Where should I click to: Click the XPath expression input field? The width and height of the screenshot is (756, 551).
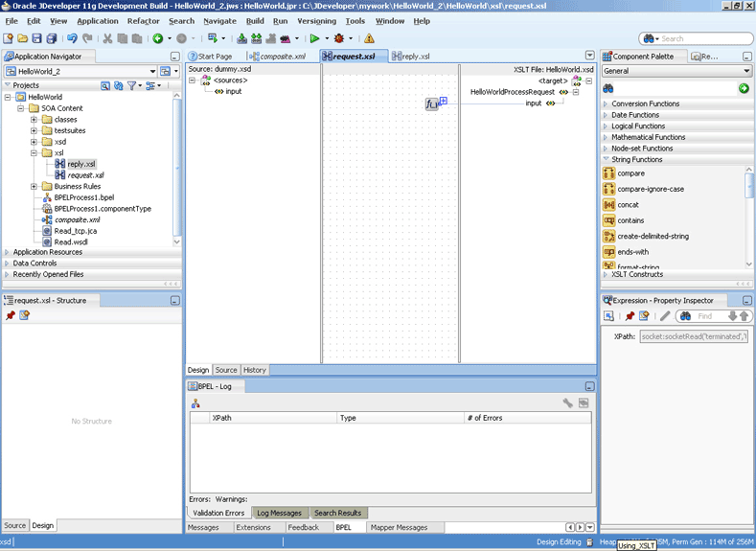click(x=694, y=336)
